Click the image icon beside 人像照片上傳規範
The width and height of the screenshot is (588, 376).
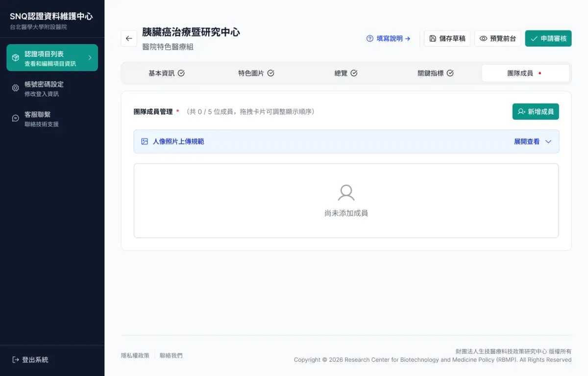144,141
